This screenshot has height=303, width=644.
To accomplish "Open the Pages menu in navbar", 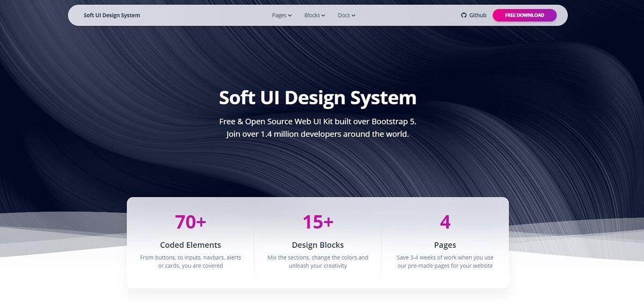I will tap(282, 16).
